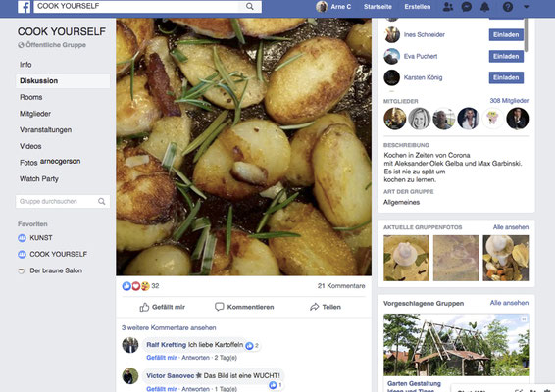This screenshot has height=392, width=555.
Task: Click Ralf Kretting's comment avatar
Action: (x=130, y=345)
